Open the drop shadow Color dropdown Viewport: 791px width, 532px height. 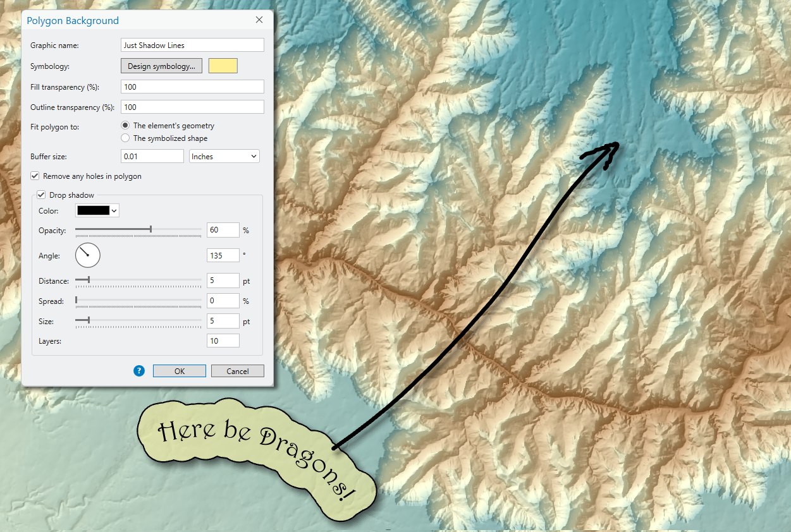(97, 210)
